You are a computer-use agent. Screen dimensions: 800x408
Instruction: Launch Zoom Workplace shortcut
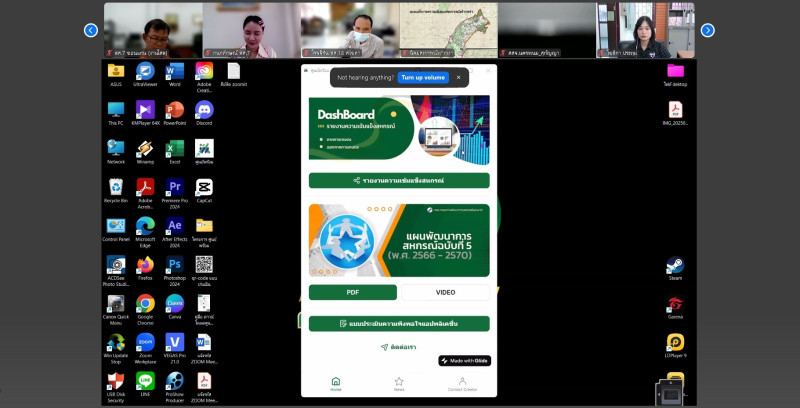(145, 342)
